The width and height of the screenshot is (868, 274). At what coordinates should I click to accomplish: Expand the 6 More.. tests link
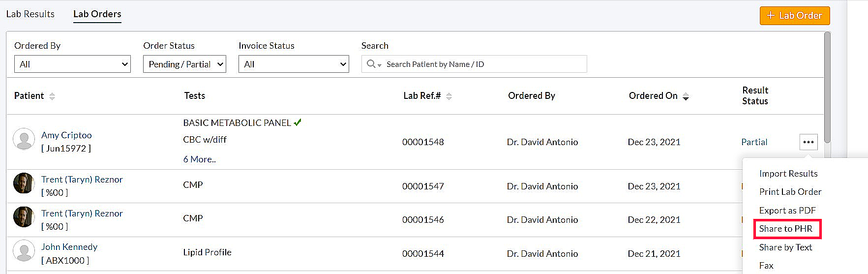tap(199, 159)
